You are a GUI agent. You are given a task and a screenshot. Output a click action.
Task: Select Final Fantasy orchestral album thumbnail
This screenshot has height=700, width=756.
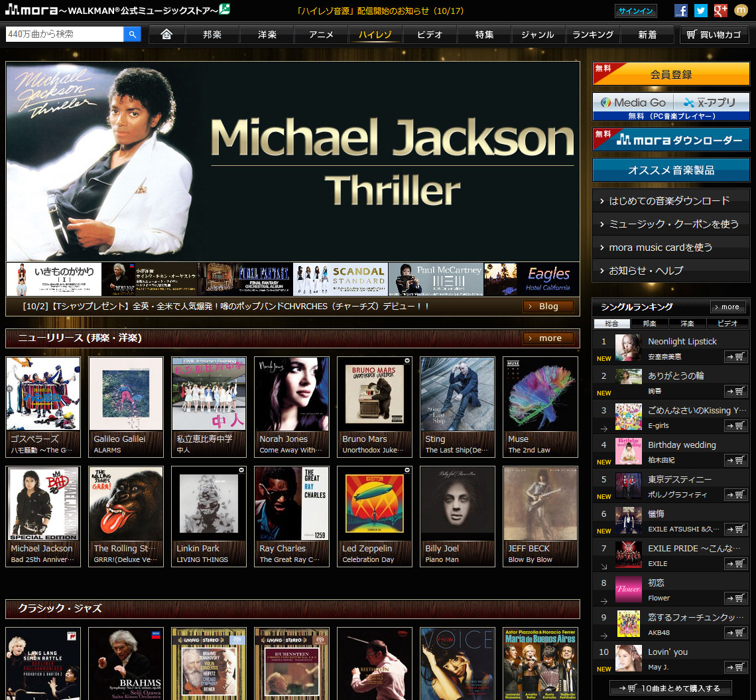click(x=245, y=279)
